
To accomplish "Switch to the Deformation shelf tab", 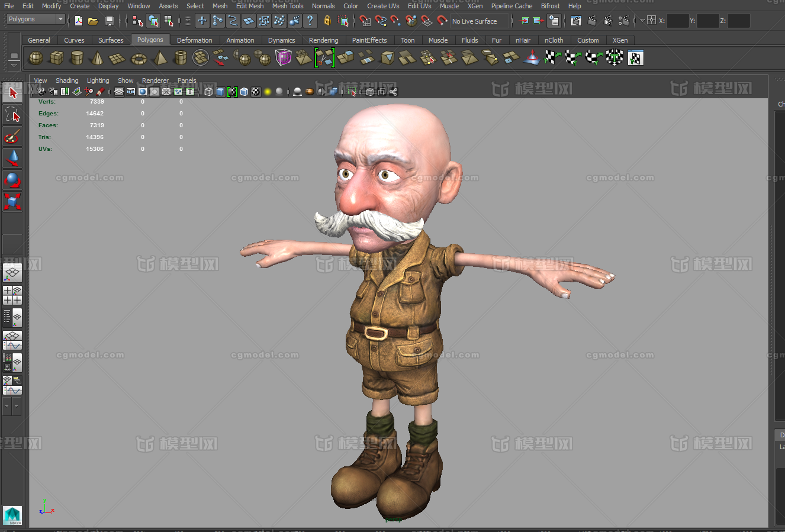I will (194, 40).
